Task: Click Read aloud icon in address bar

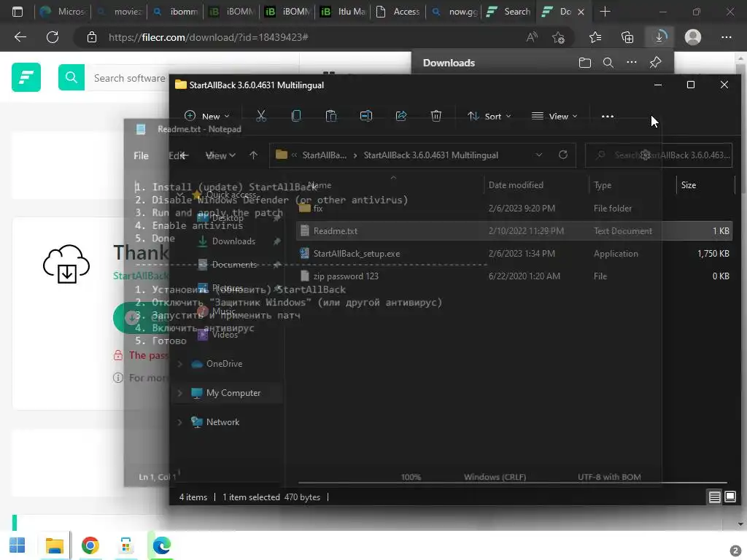Action: [x=532, y=37]
